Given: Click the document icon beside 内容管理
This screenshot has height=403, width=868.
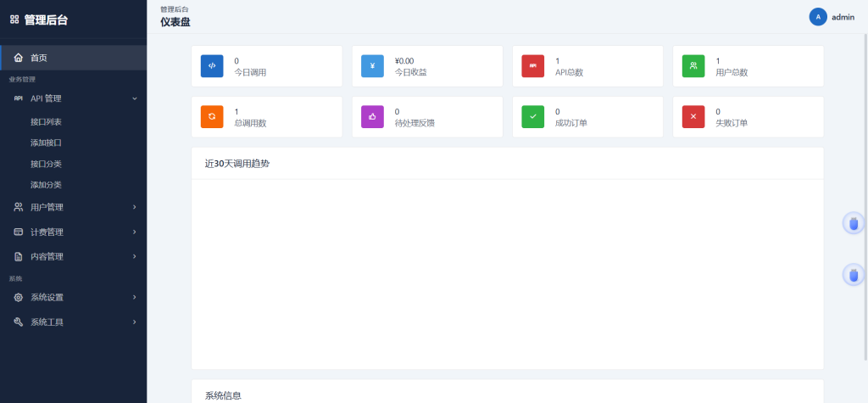Looking at the screenshot, I should click(x=19, y=257).
